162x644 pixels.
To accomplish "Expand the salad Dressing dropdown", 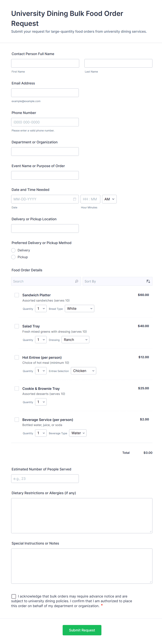I will [75, 340].
